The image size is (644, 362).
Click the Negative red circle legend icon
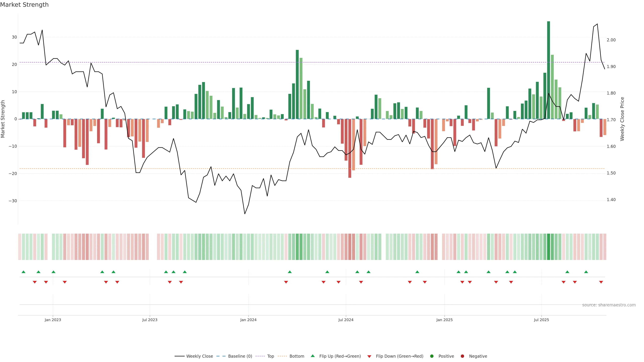point(462,356)
